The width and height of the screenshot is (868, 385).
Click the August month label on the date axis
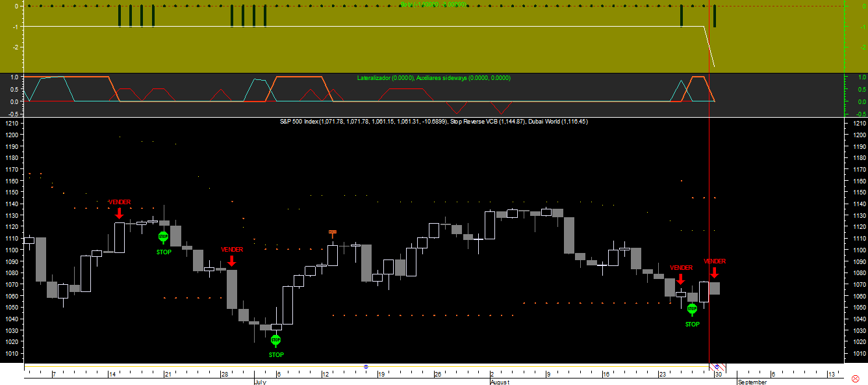[500, 382]
